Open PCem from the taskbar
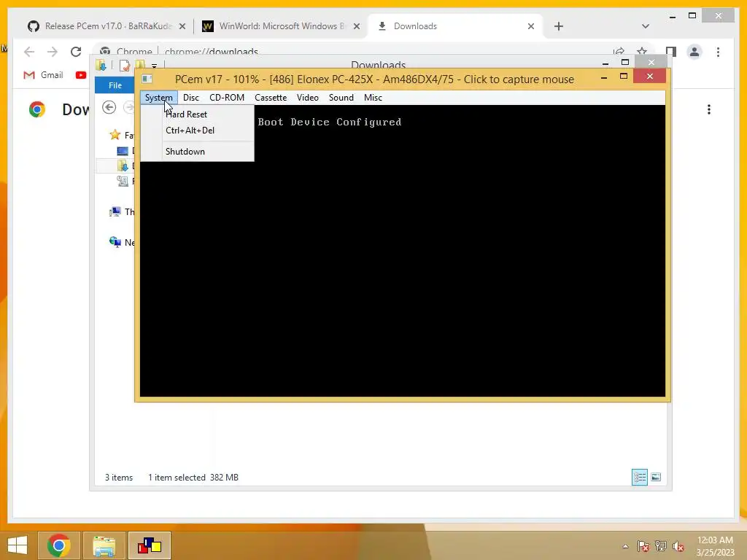This screenshot has width=747, height=560. click(150, 545)
